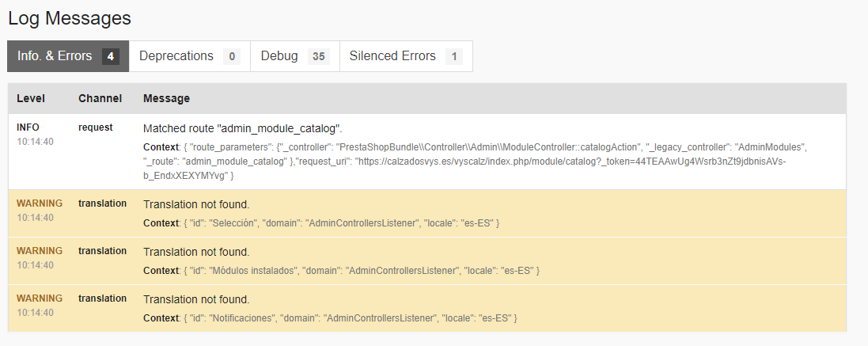
Task: Click the context containing "Notificaciones" id
Action: coord(330,318)
